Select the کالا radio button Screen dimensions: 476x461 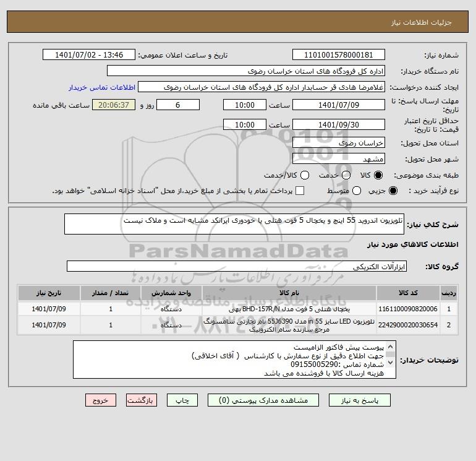[378, 175]
